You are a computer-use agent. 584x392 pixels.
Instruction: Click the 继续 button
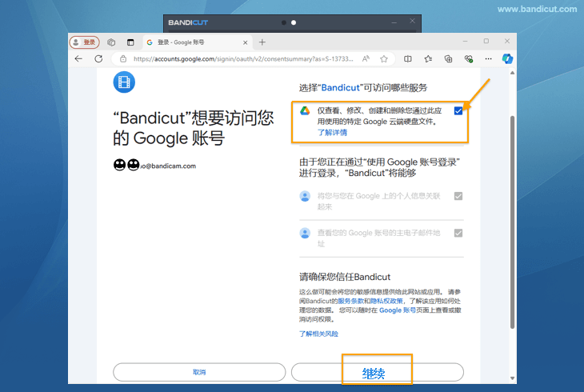[x=378, y=372]
